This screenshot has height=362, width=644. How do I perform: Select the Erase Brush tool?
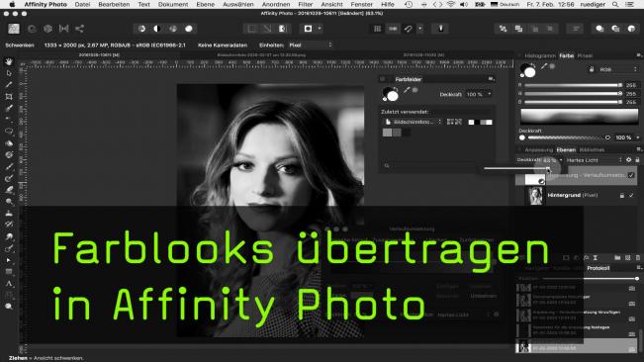[x=9, y=190]
